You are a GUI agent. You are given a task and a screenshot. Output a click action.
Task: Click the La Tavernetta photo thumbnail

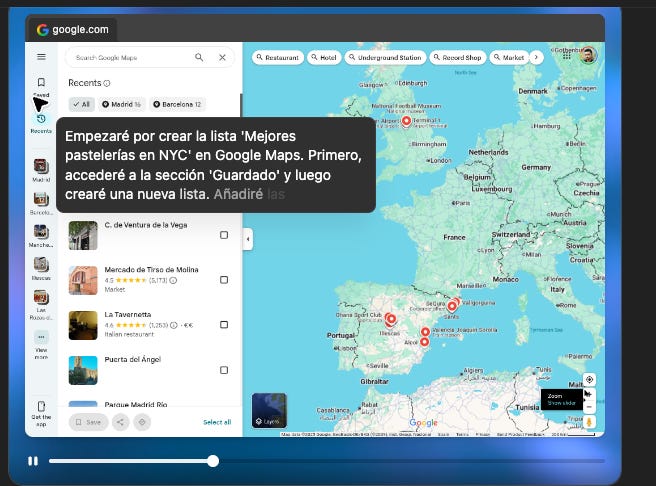click(x=83, y=325)
